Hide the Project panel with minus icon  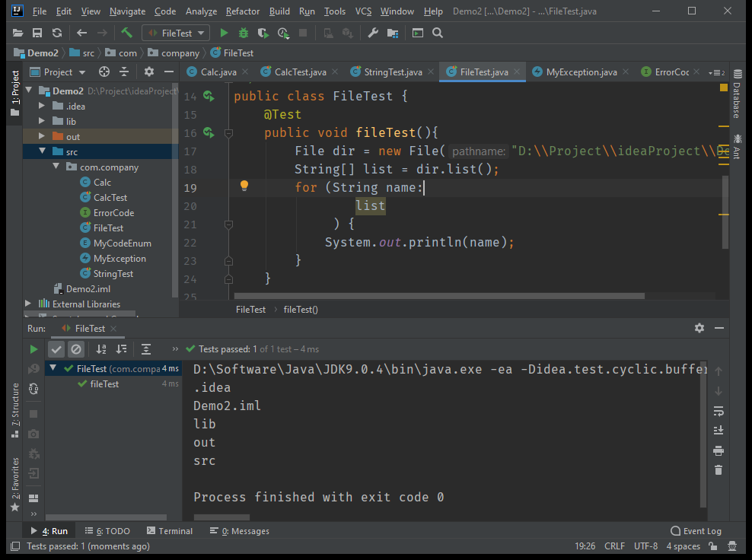tap(169, 72)
